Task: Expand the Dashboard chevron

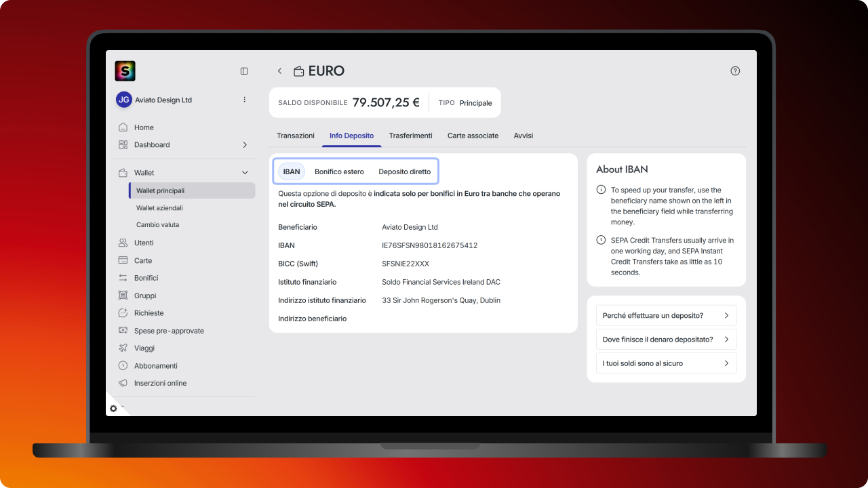Action: (245, 145)
